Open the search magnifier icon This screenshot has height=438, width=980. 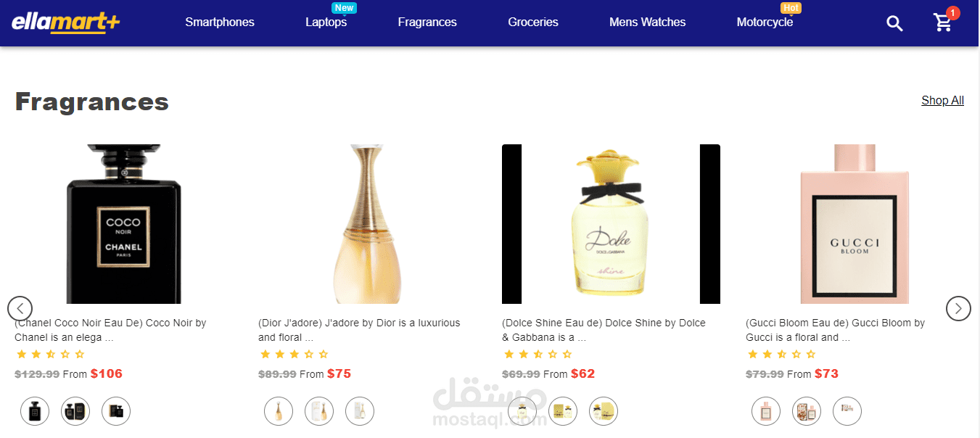(894, 23)
